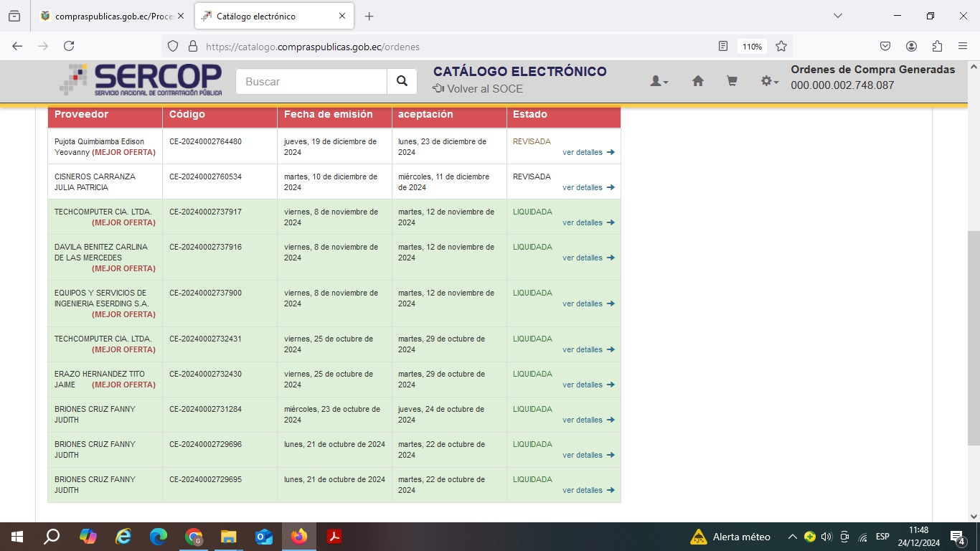Expand the list all tabs chevron
Viewport: 980px width, 551px height.
837,16
